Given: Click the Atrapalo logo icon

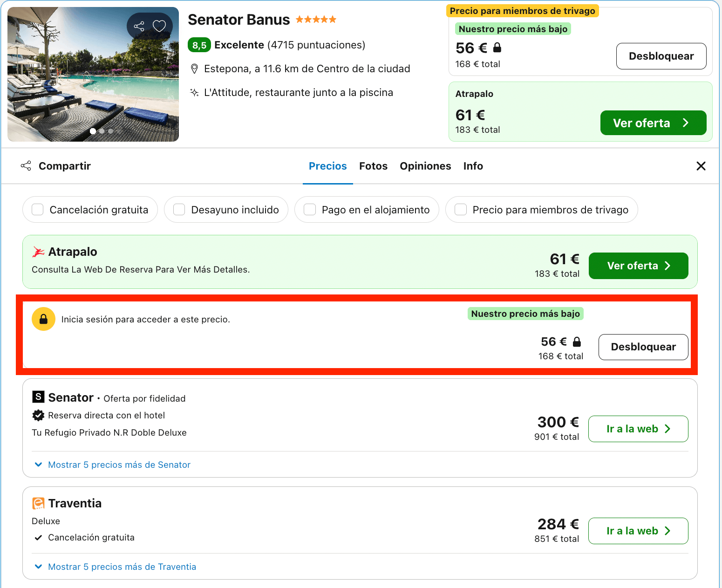Looking at the screenshot, I should [x=38, y=252].
